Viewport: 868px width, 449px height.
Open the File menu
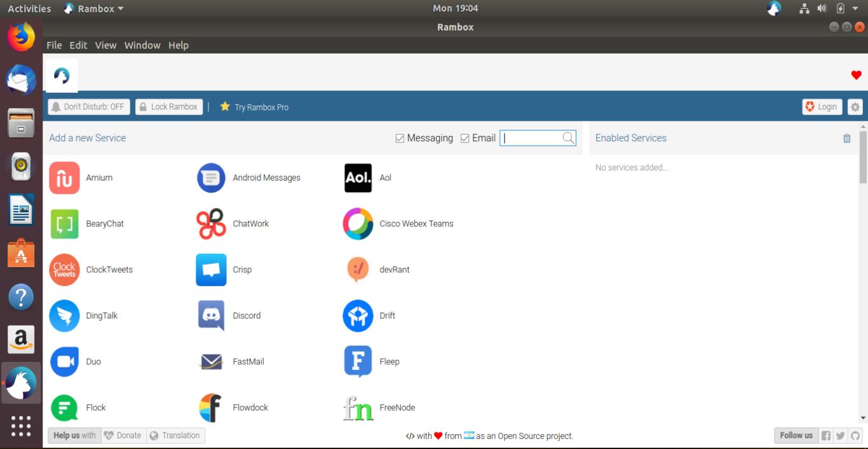click(x=54, y=45)
